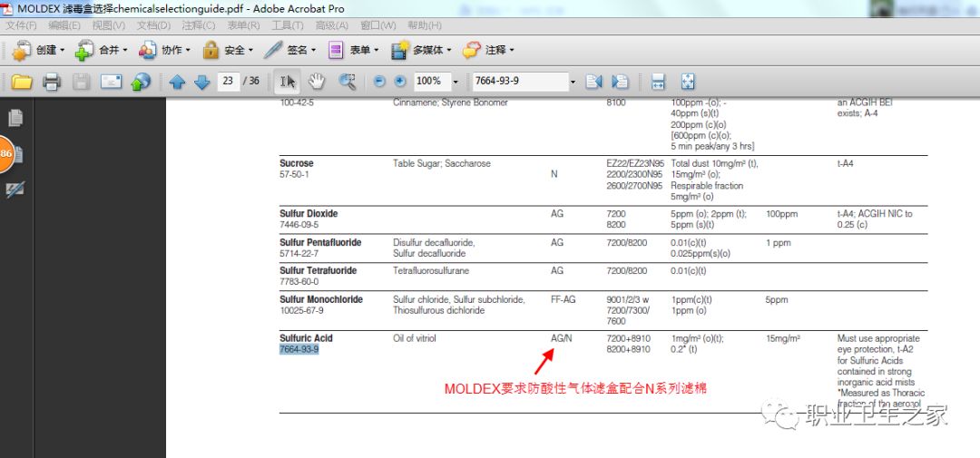
Task: Open the 编辑(E) menu
Action: point(64,25)
